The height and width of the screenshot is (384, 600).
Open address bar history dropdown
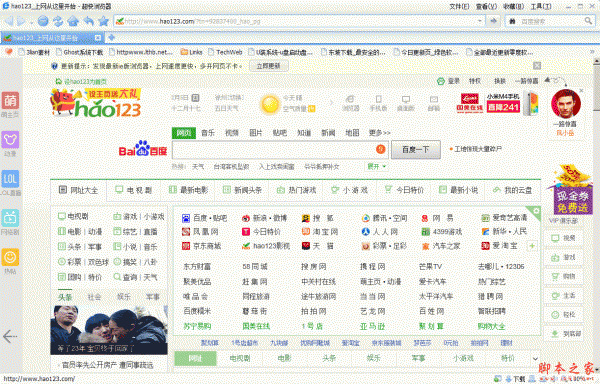click(480, 21)
